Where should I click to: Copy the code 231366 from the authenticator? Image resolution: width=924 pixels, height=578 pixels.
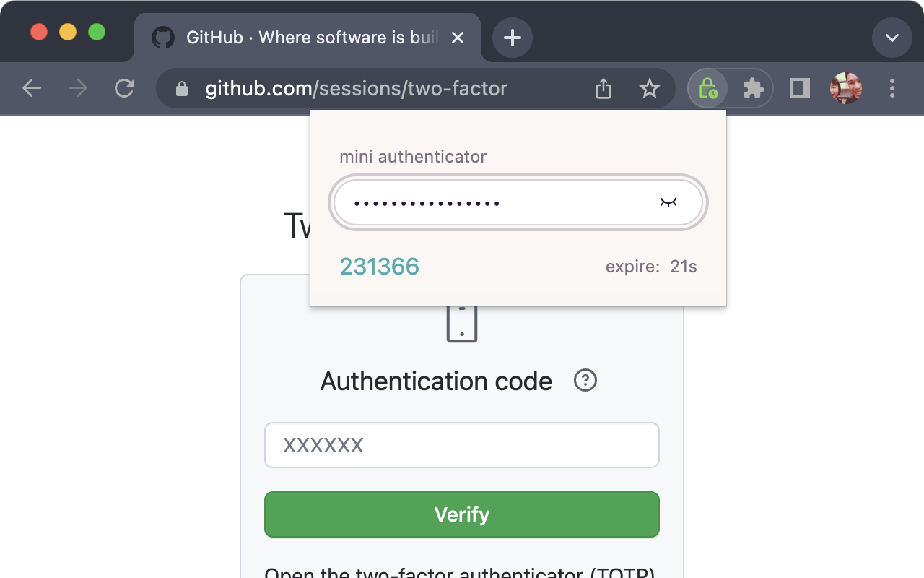pyautogui.click(x=380, y=267)
